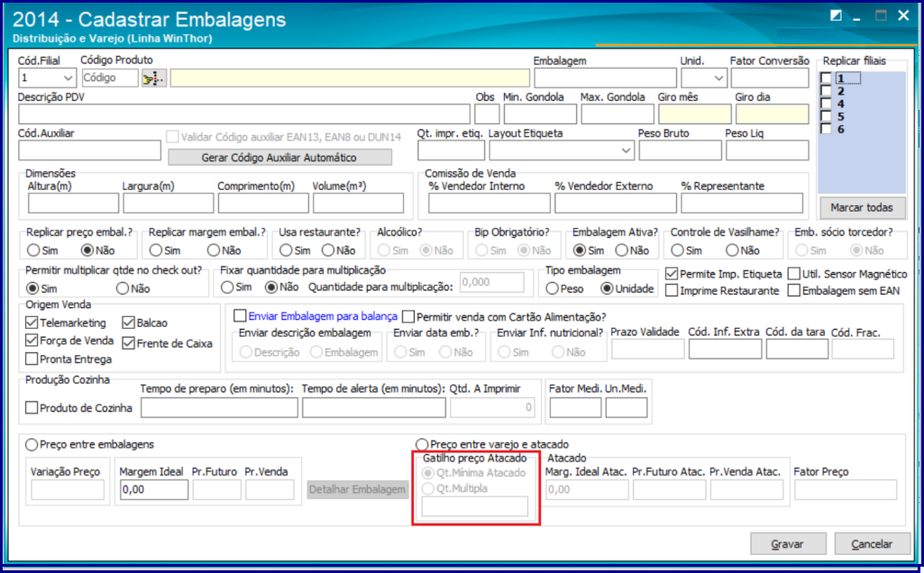Click the Fator Conversão field
Screen dimensions: 924x573
(770, 77)
